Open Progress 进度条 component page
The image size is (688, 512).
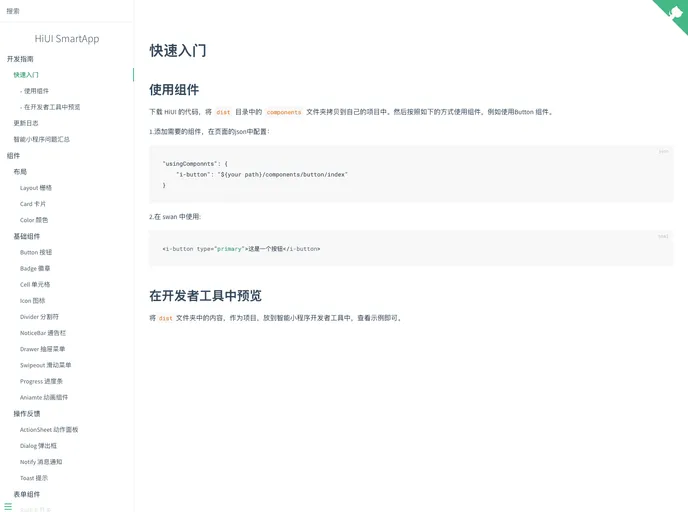41,382
